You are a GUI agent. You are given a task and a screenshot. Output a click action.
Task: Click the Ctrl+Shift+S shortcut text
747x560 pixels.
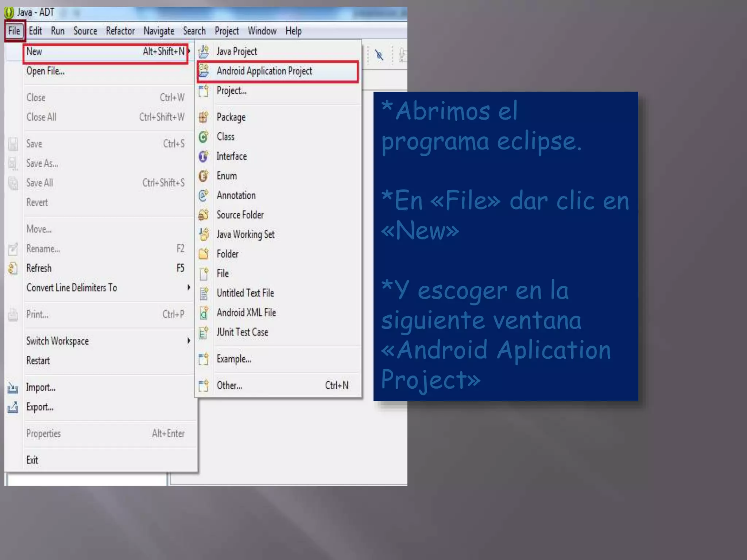pos(163,183)
